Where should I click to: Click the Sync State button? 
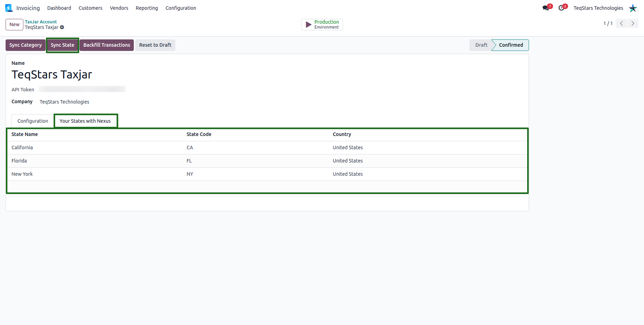click(x=62, y=45)
